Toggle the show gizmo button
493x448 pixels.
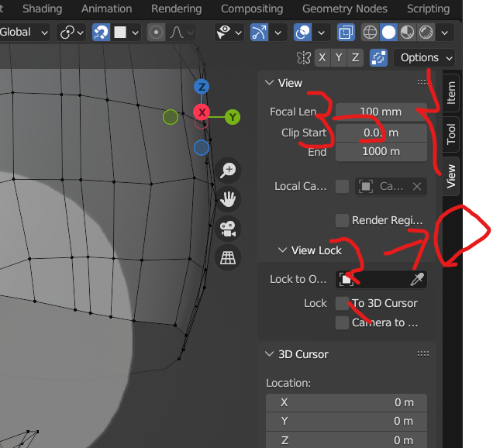point(259,32)
